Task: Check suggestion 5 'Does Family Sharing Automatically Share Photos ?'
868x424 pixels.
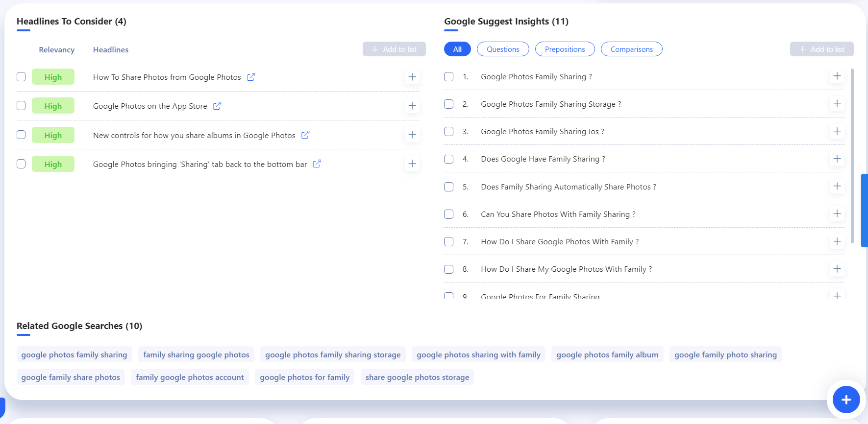Action: (448, 187)
